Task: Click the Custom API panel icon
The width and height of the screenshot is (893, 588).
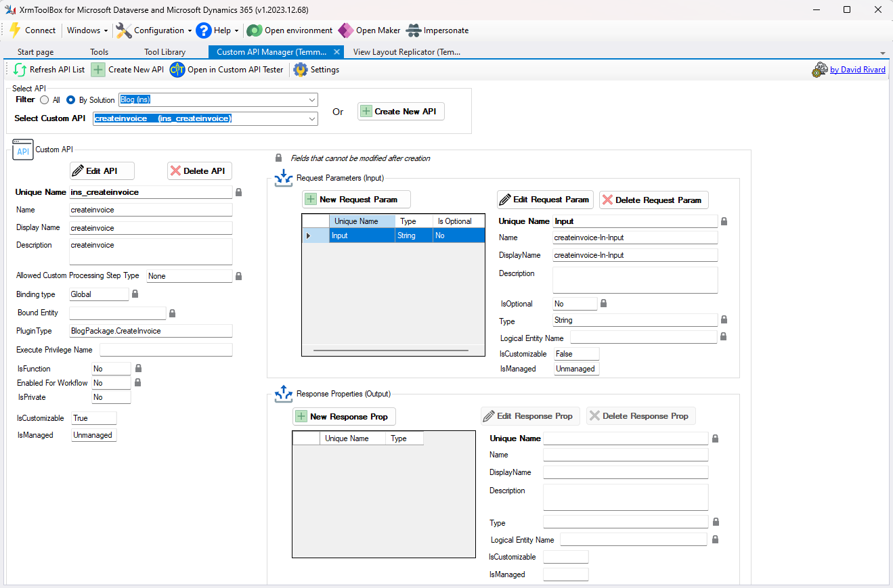Action: 23,150
